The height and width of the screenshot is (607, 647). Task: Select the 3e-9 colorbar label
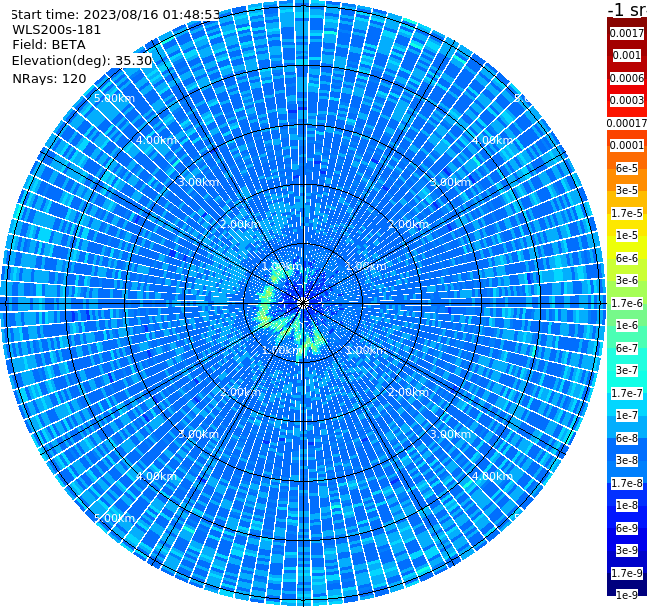click(x=627, y=550)
